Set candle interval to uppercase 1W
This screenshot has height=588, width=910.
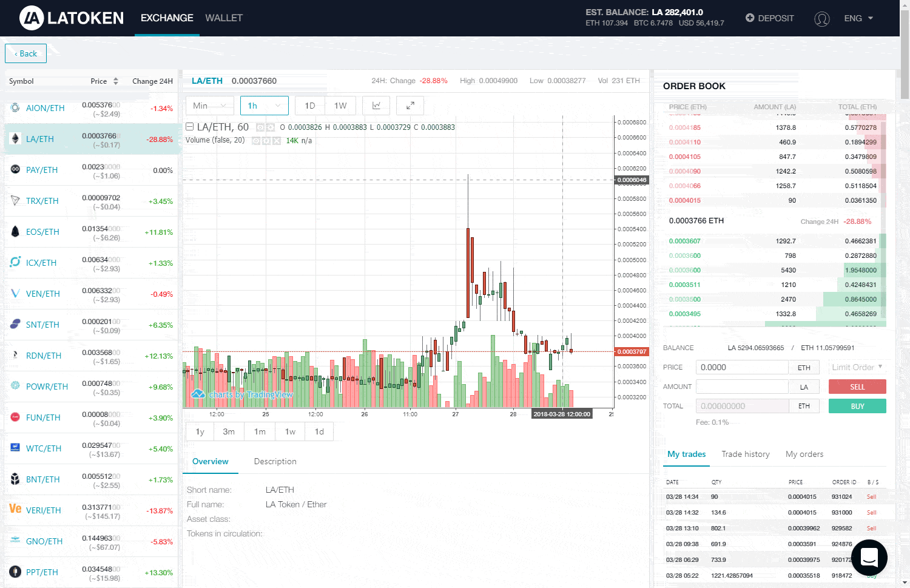tap(340, 106)
